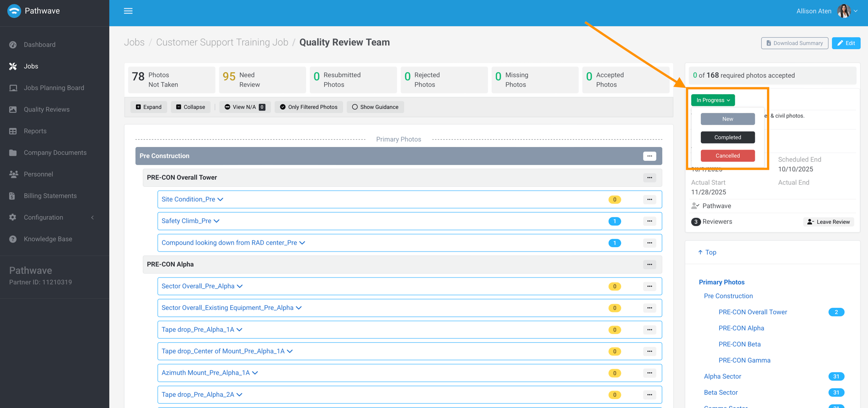Open Dashboard from the sidebar icon
This screenshot has width=868, height=408.
(x=13, y=45)
